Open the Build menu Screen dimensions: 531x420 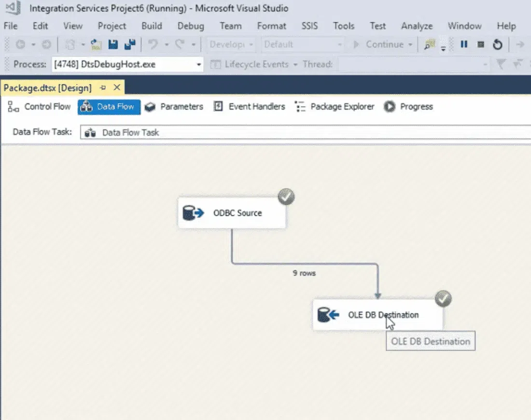coord(152,26)
